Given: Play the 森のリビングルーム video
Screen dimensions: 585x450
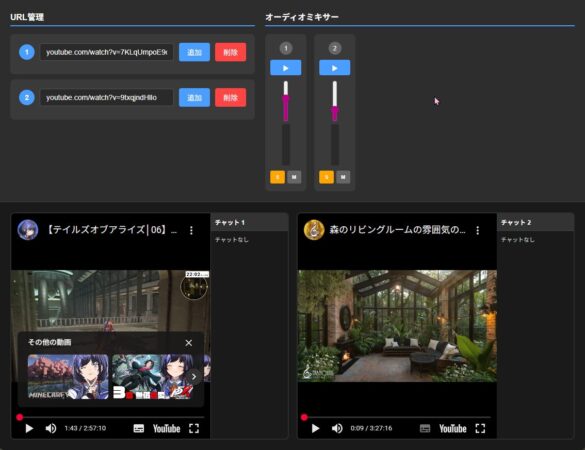Looking at the screenshot, I should click(x=315, y=428).
